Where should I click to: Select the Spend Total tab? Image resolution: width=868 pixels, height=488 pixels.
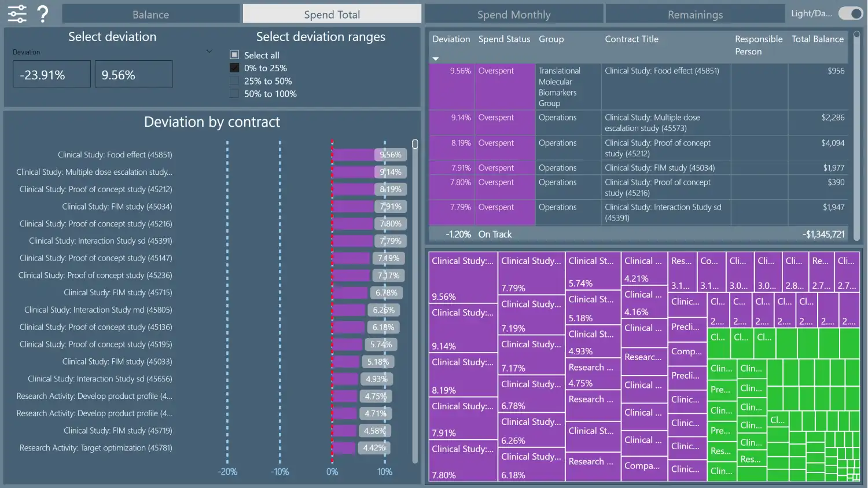tap(332, 14)
